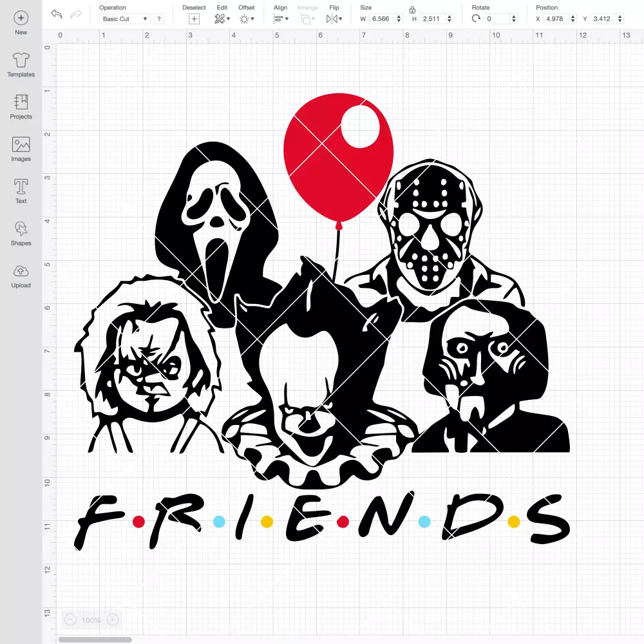Image resolution: width=644 pixels, height=644 pixels.
Task: Click the Deselect icon
Action: click(x=194, y=19)
